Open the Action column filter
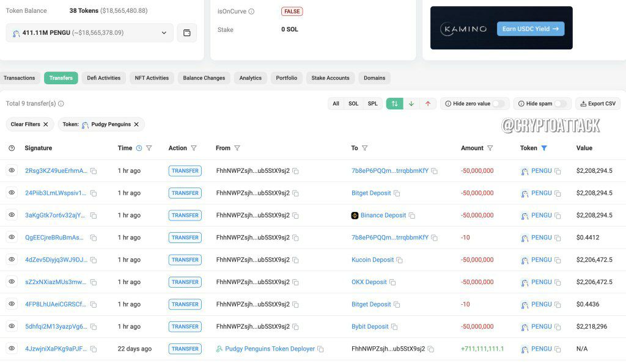Screen dimensions: 626x364 pos(194,148)
